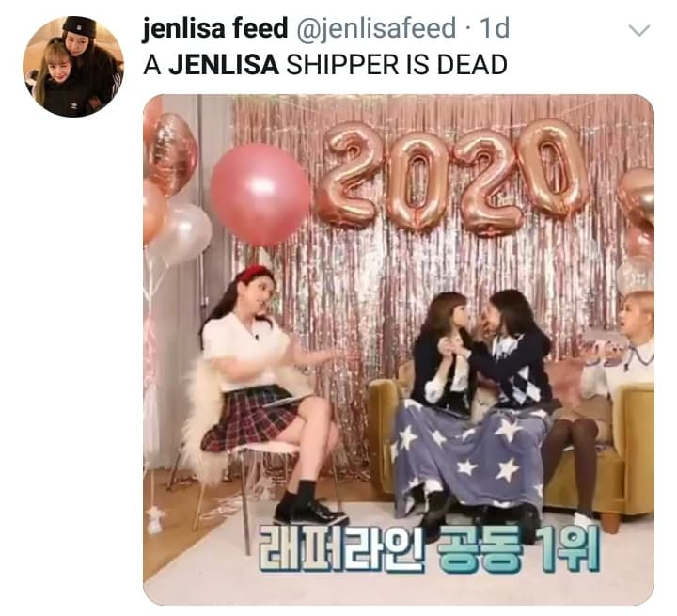This screenshot has width=677, height=616.
Task: Tap the Korean caption '래퍼라인 공동 1위'
Action: pyautogui.click(x=429, y=548)
